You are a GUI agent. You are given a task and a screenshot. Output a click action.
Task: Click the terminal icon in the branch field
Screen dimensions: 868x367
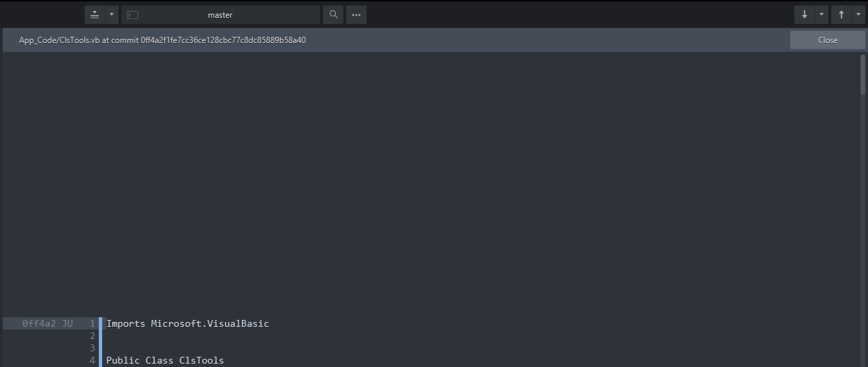click(133, 15)
